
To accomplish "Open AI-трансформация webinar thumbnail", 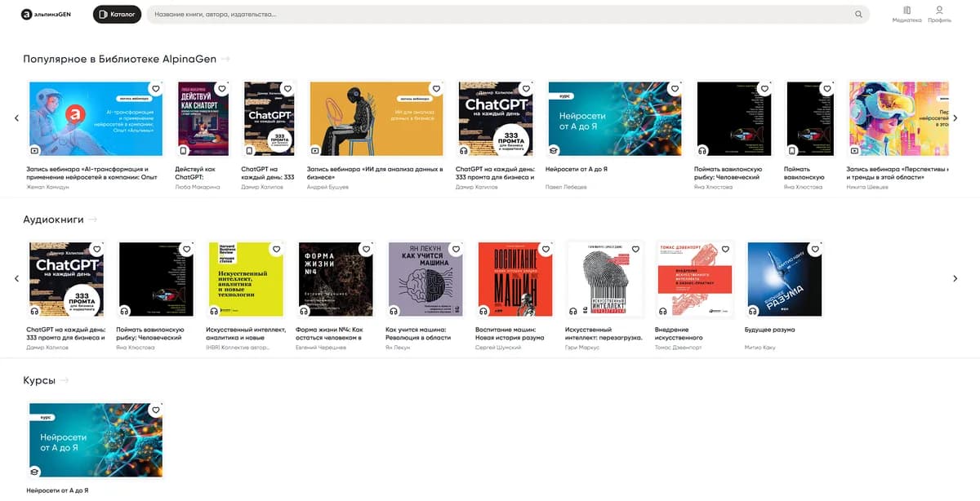I will (x=96, y=118).
